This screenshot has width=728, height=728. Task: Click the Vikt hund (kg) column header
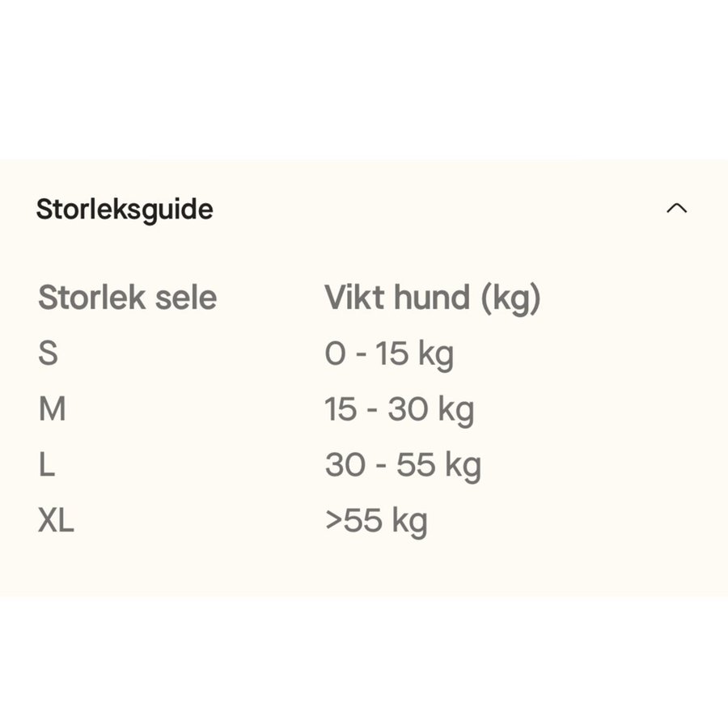point(433,297)
